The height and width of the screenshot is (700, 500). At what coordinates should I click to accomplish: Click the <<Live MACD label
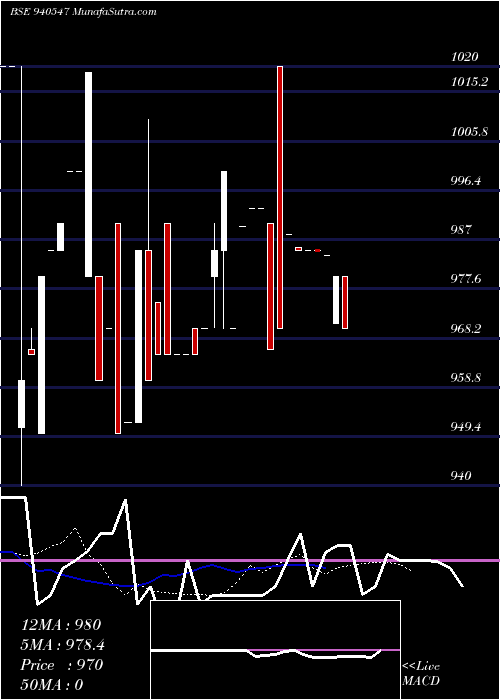pyautogui.click(x=421, y=674)
